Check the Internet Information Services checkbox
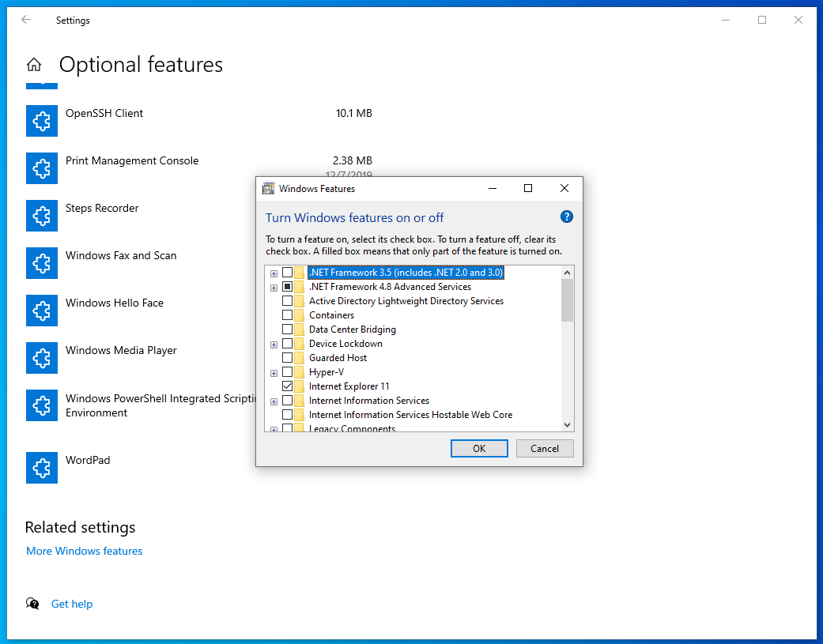Screen dimensions: 823x644 (x=287, y=400)
